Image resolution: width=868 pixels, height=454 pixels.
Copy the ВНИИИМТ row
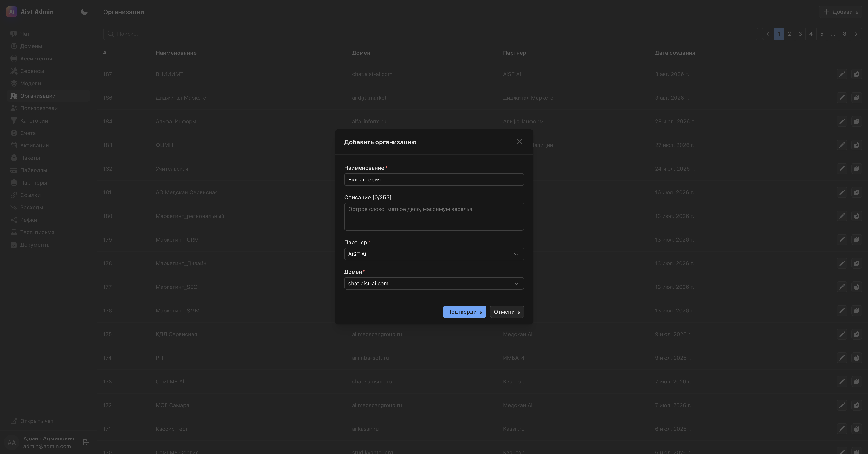857,74
